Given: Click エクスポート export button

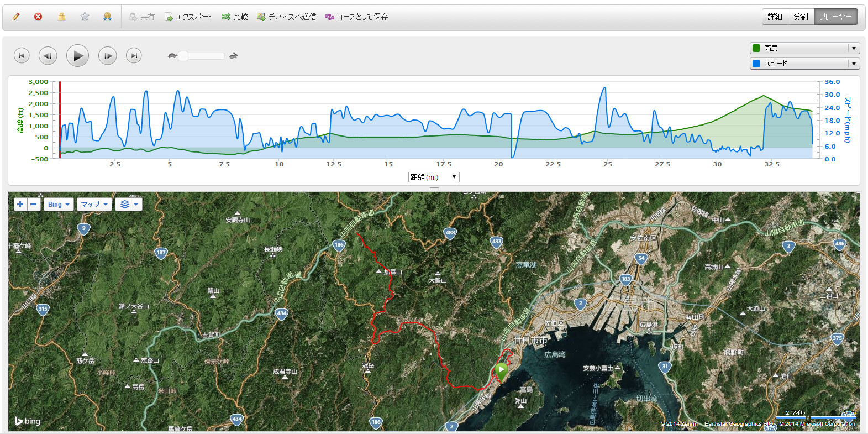Looking at the screenshot, I should (188, 17).
